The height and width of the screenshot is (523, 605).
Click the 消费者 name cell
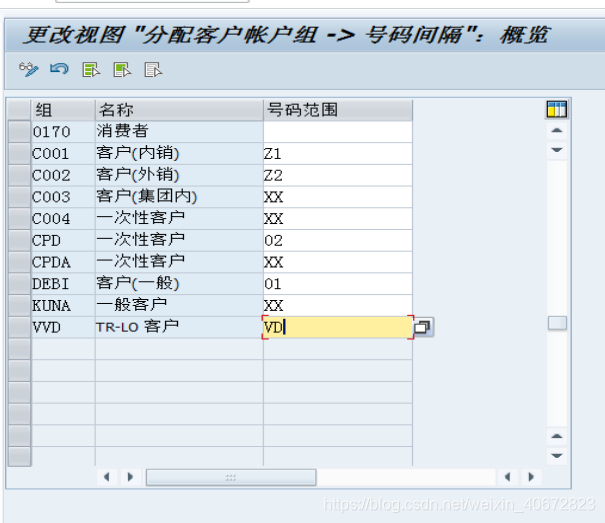(179, 132)
